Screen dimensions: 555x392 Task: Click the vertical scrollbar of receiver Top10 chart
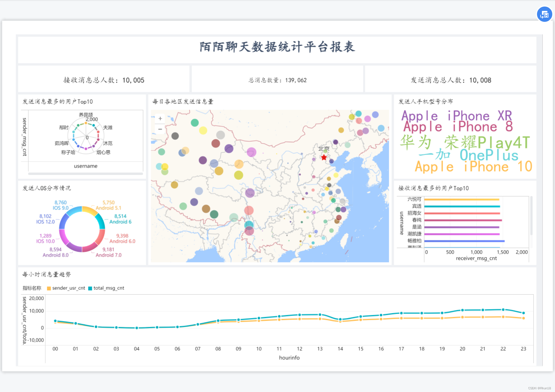pos(531,216)
